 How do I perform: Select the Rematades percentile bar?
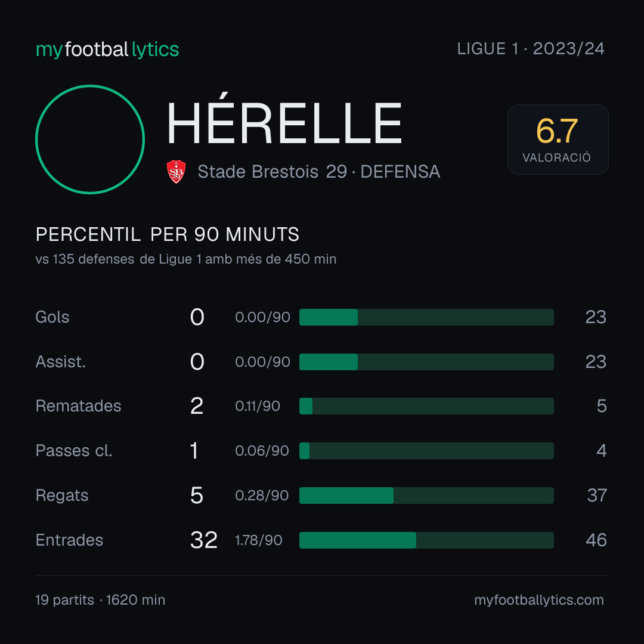click(x=426, y=406)
